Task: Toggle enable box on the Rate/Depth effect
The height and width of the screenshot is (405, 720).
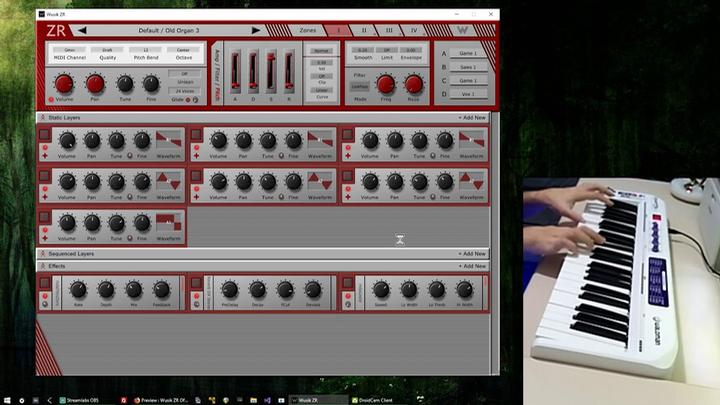Action: coord(45,282)
